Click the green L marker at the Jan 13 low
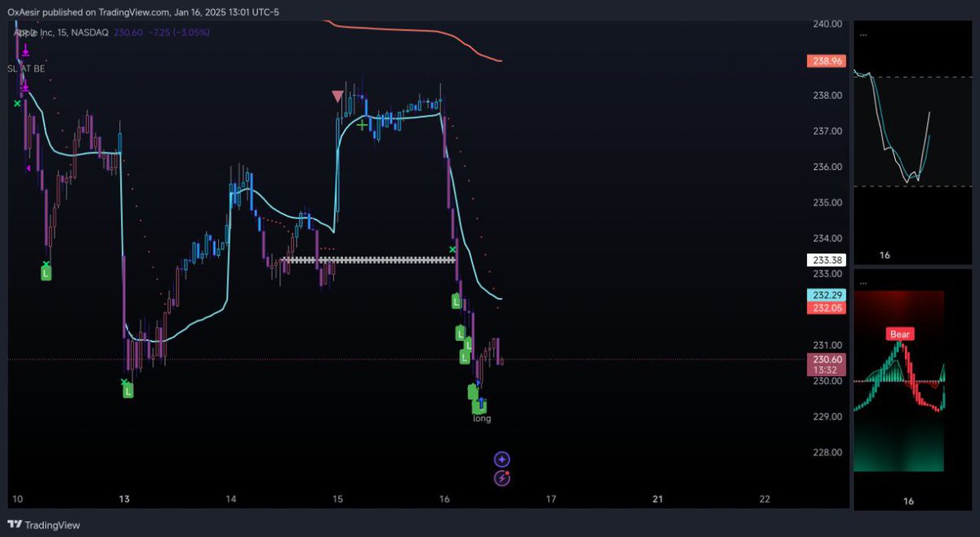The width and height of the screenshot is (980, 537). click(128, 392)
